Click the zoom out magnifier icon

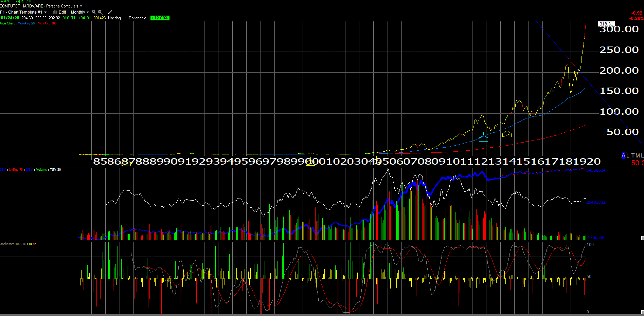pos(100,12)
